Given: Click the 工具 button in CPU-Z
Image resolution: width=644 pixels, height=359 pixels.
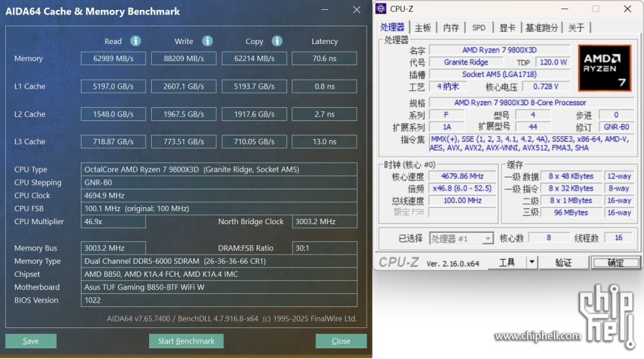Looking at the screenshot, I should click(507, 262).
